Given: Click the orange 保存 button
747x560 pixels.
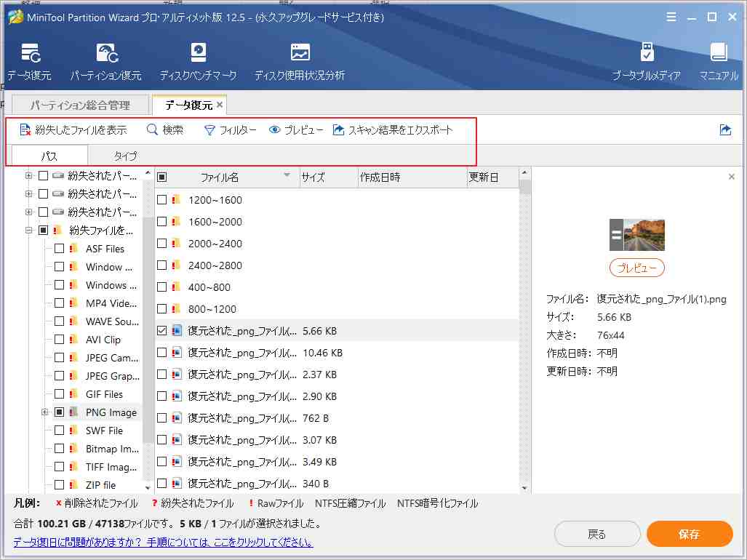Looking at the screenshot, I should click(690, 534).
